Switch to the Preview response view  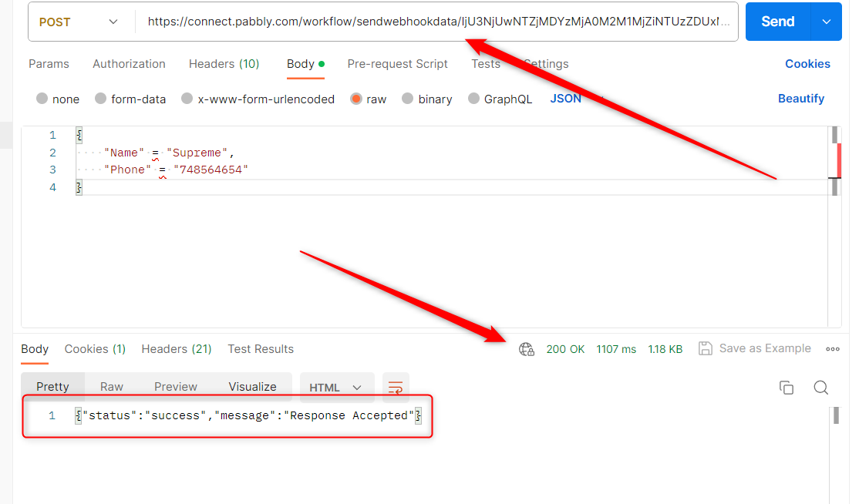pos(175,387)
